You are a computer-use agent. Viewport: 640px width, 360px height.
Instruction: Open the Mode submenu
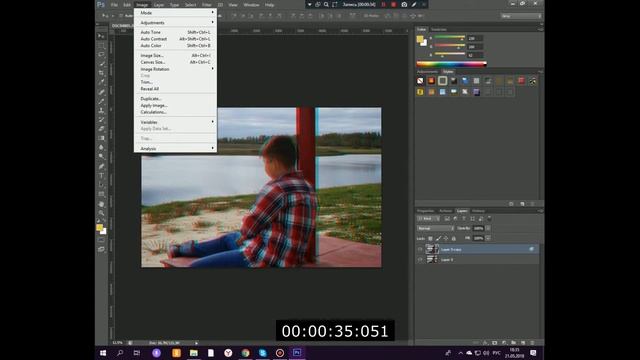(x=176, y=13)
